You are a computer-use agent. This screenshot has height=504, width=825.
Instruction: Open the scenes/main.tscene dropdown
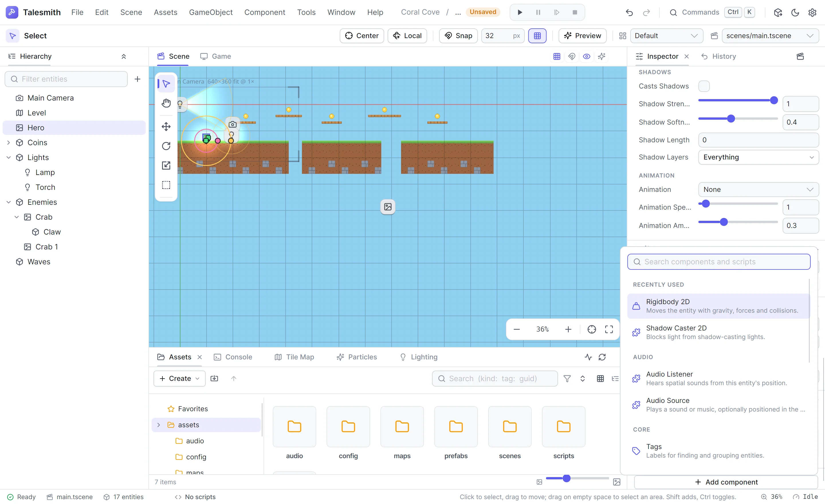pos(770,36)
